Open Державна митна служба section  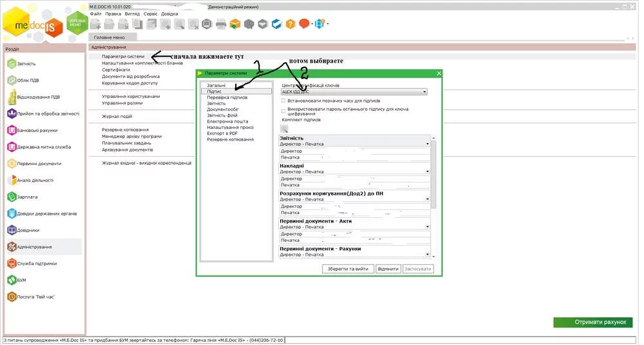(44, 147)
